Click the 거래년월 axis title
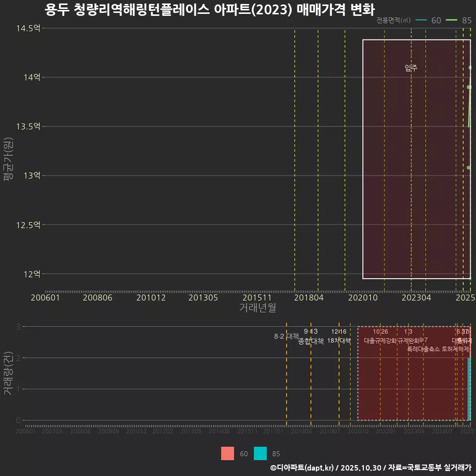476x476 pixels. point(258,307)
